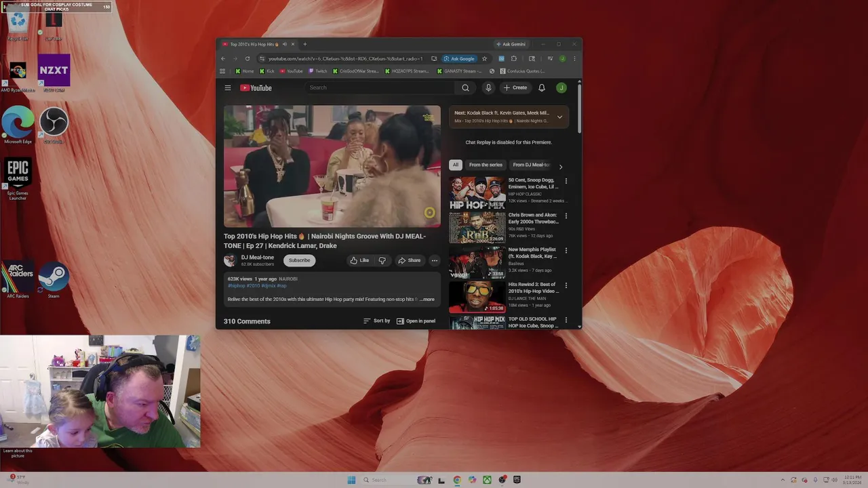The image size is (868, 488).
Task: Open options for 50 Cent, Snoop Dogg video
Action: (x=566, y=181)
